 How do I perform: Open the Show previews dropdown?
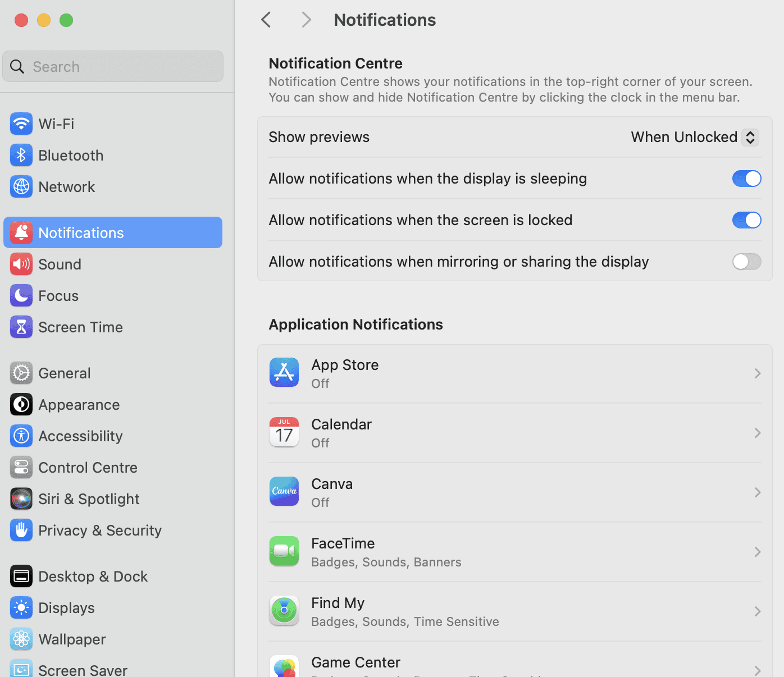click(x=695, y=138)
